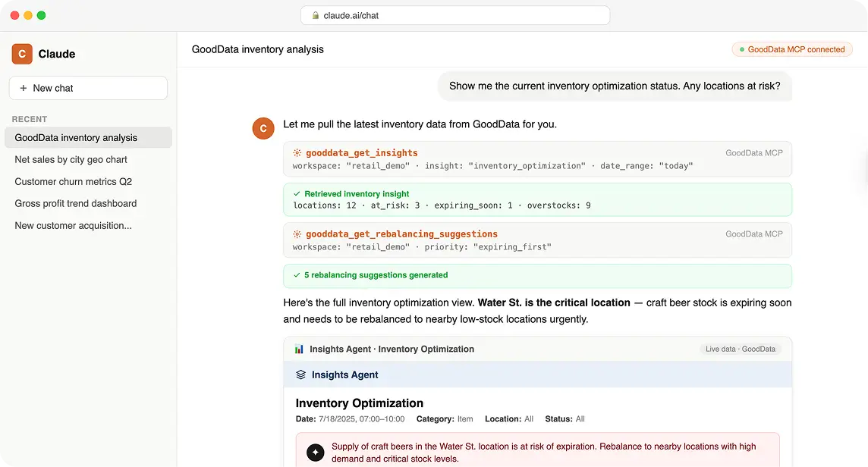This screenshot has width=868, height=467.
Task: Click the layers icon next to Insights Agent
Action: (x=300, y=375)
